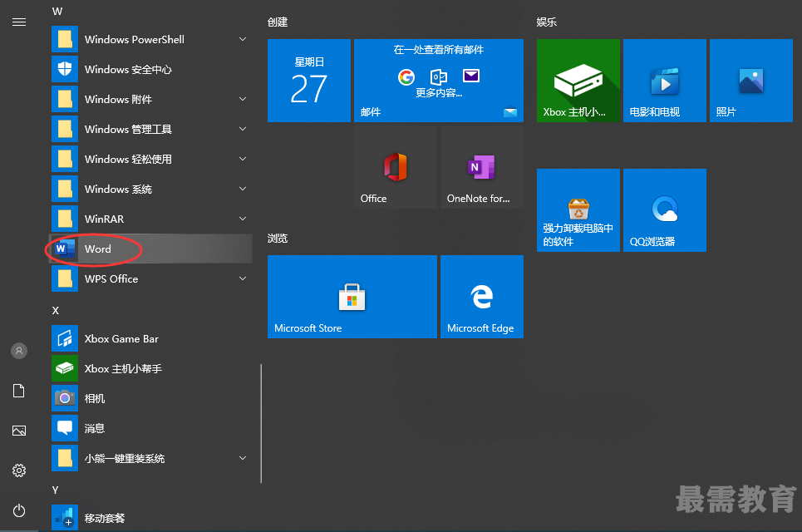Expand the Windows 附件 chevron
The height and width of the screenshot is (532, 802).
click(x=243, y=99)
